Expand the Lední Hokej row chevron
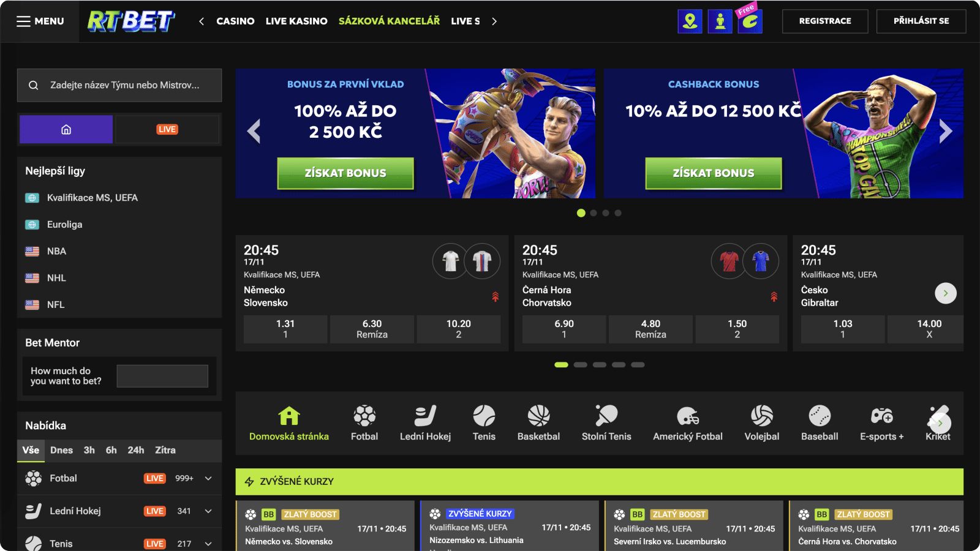The height and width of the screenshot is (551, 980). click(208, 511)
